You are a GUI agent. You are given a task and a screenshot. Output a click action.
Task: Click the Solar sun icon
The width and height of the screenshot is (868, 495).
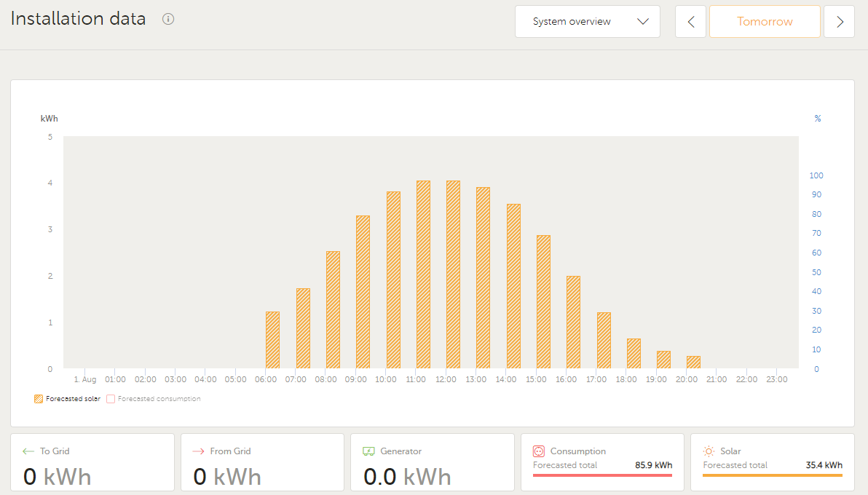coord(709,451)
